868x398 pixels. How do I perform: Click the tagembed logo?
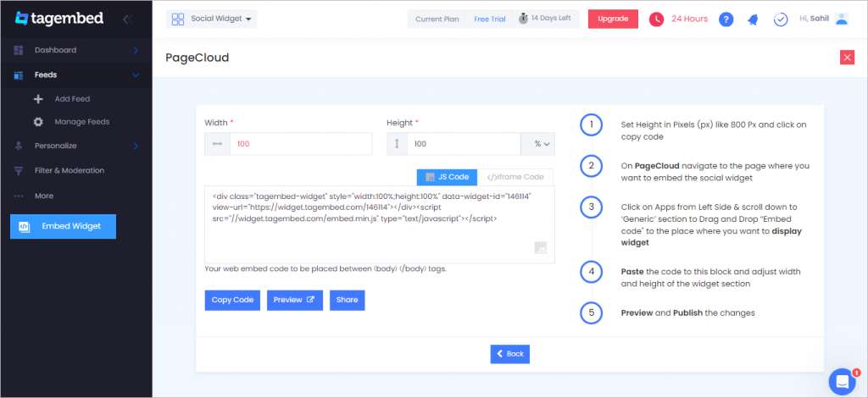click(59, 19)
